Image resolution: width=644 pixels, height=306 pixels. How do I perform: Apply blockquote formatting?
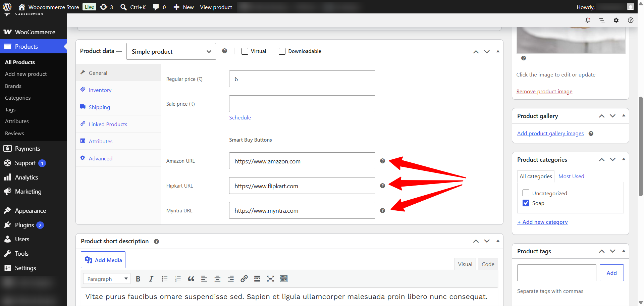(191, 279)
